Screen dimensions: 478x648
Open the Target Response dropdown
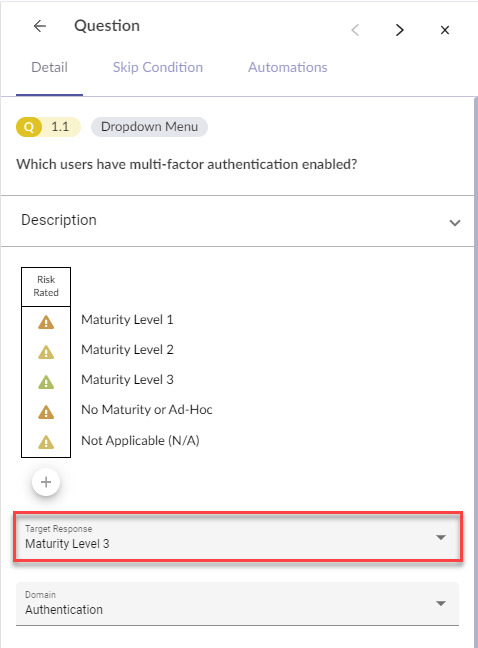[238, 537]
